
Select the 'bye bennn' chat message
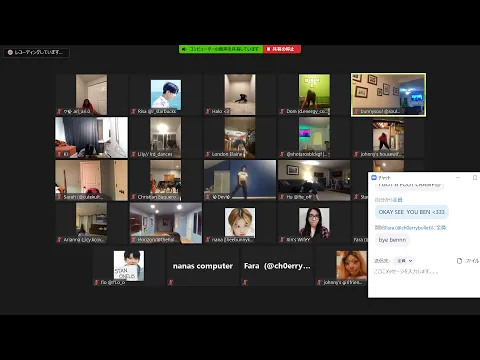[x=392, y=240]
